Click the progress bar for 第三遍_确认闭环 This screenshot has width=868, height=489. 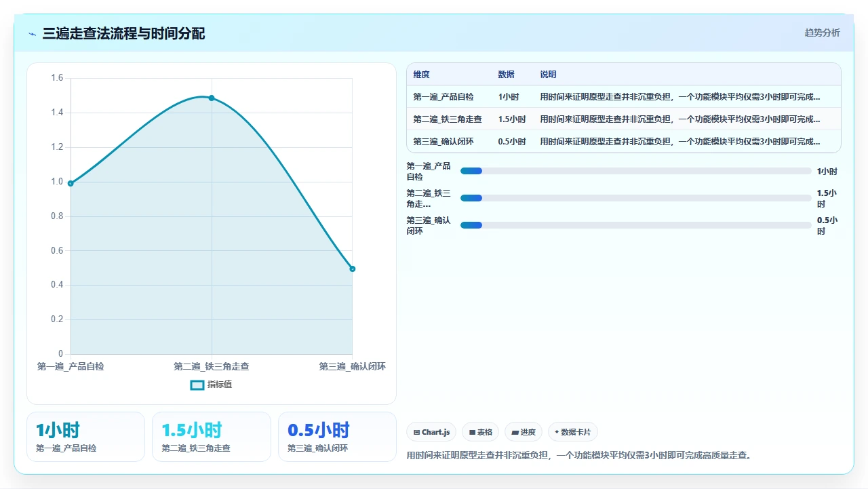[x=636, y=225]
